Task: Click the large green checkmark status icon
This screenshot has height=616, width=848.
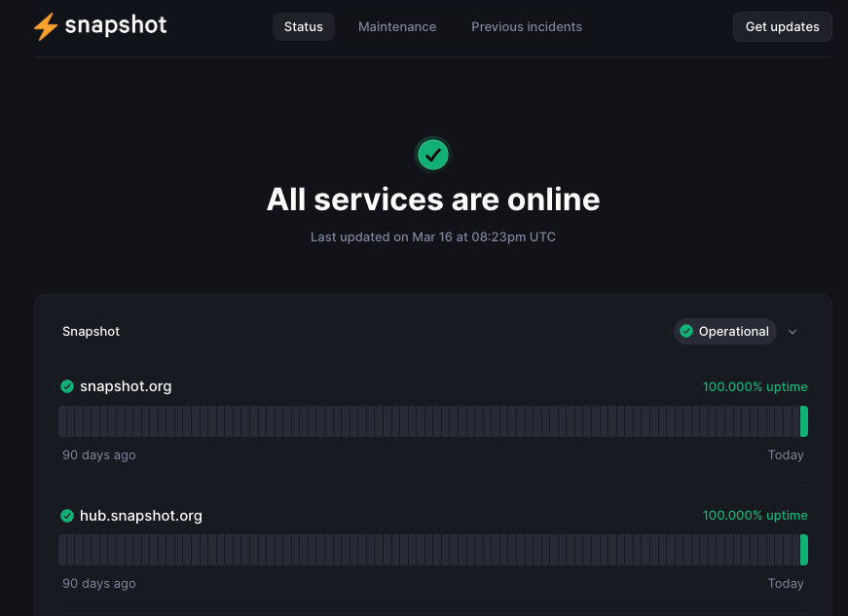Action: click(432, 155)
